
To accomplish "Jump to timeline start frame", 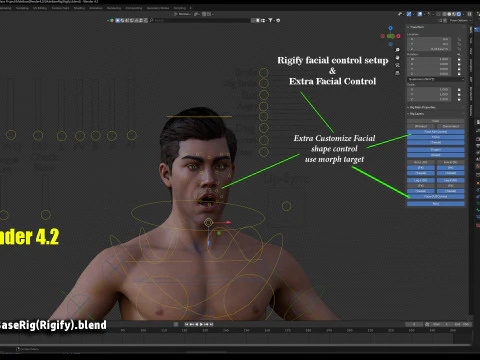I will pyautogui.click(x=187, y=324).
